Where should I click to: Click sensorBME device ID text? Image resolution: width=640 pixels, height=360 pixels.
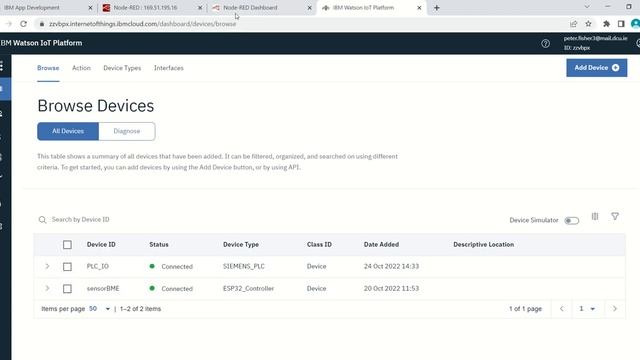pos(103,289)
